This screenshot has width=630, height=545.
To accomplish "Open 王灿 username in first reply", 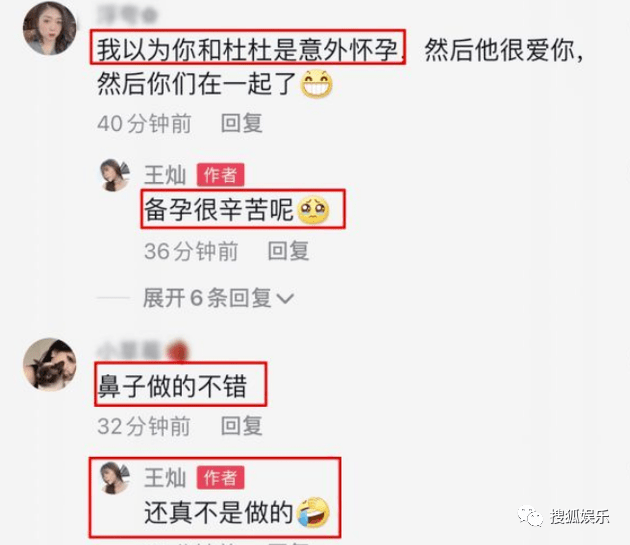I will coord(165,175).
